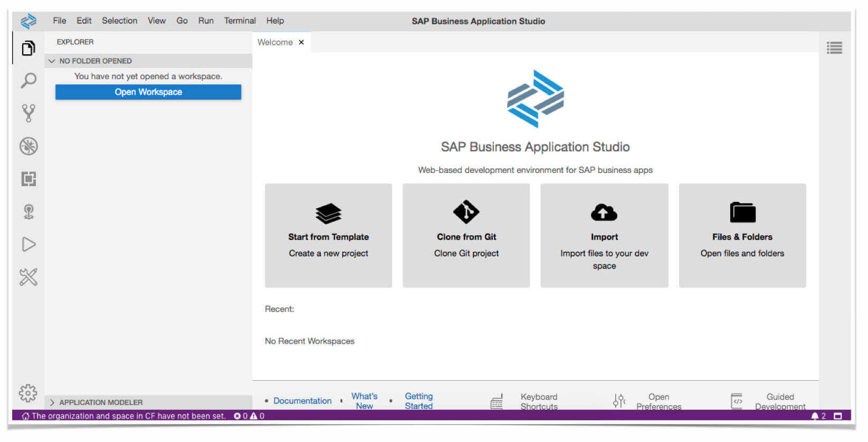Open the Documentation link
Viewport: 868px width, 442px height.
(x=302, y=401)
